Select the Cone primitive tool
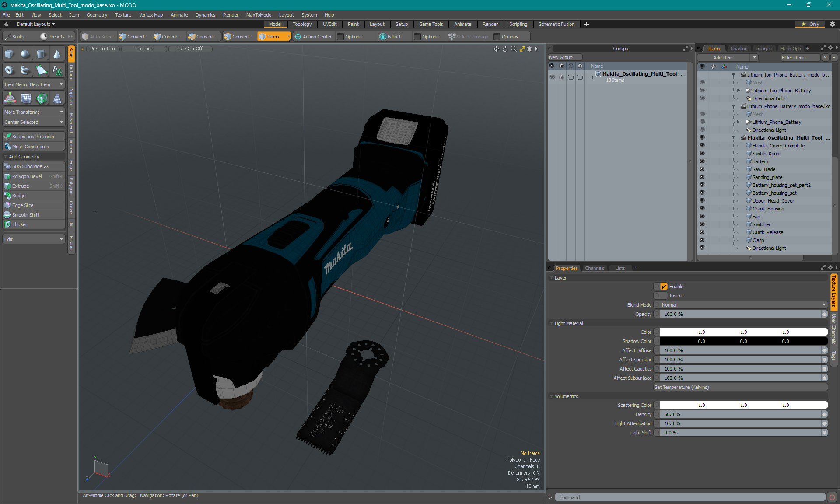 point(57,54)
